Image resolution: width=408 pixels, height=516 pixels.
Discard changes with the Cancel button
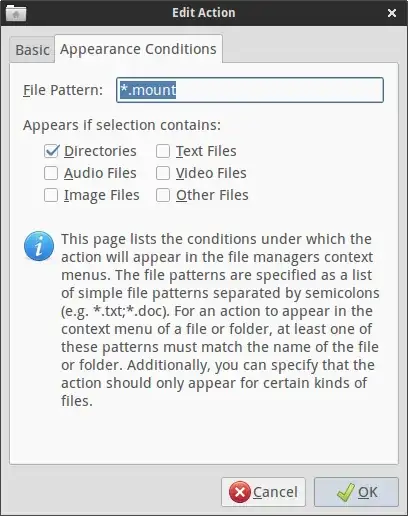pos(263,492)
